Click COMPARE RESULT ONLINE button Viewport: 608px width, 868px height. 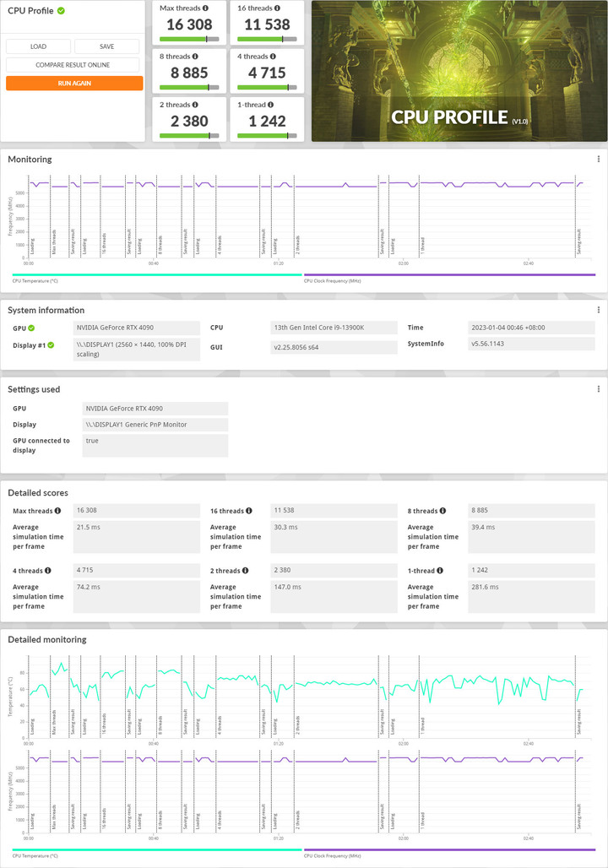tap(74, 65)
